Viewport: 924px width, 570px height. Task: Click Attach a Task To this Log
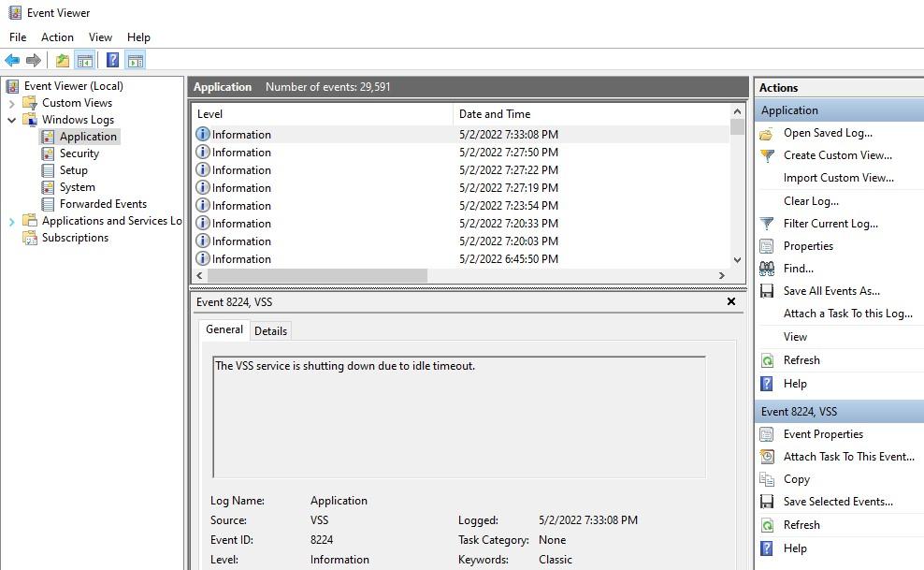coord(847,314)
